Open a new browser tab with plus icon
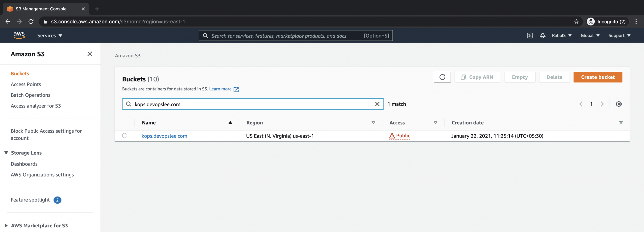This screenshot has width=644, height=232. click(97, 9)
